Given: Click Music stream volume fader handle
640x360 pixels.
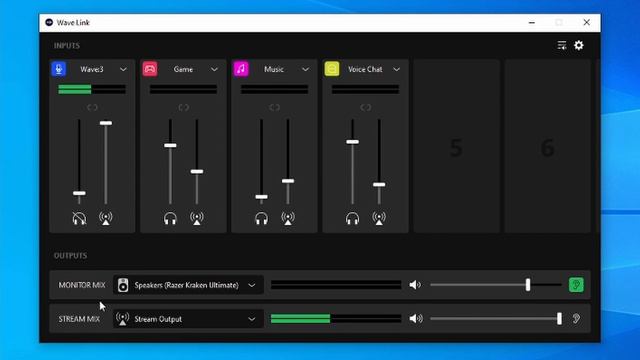Looking at the screenshot, I should [288, 181].
